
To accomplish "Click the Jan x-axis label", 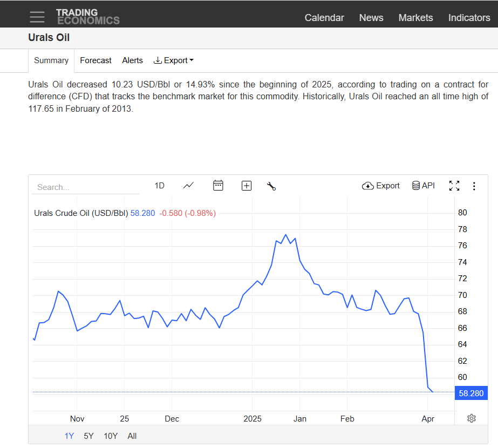I will click(300, 419).
